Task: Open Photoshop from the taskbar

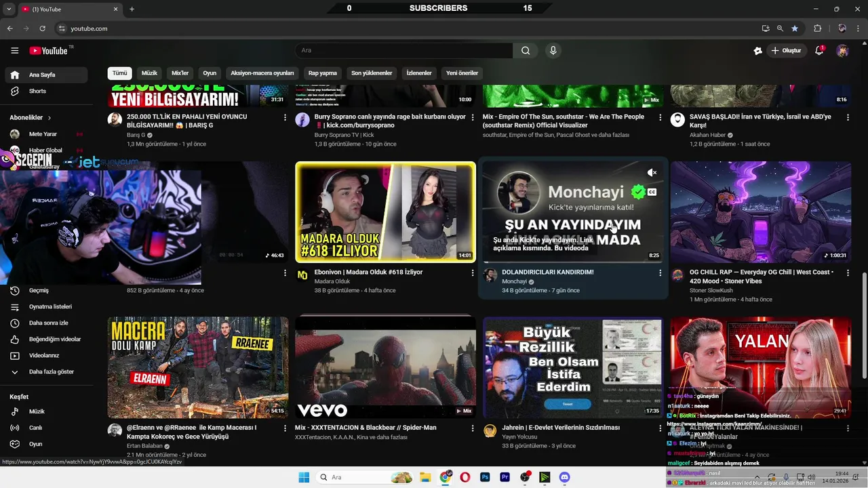Action: (x=485, y=477)
